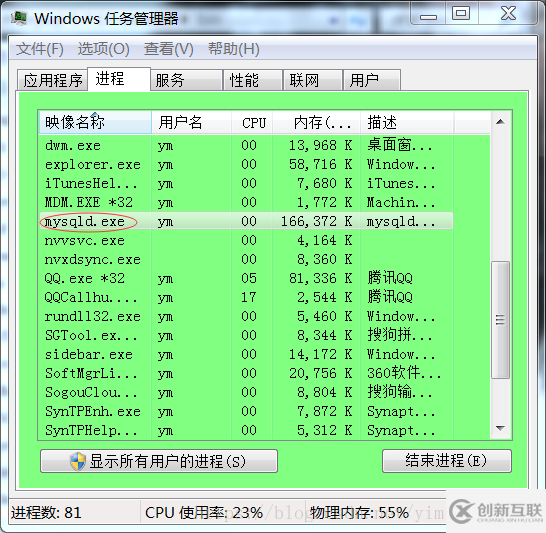546x533 pixels.
Task: Select the sidebar.exe process
Action: coord(246,354)
